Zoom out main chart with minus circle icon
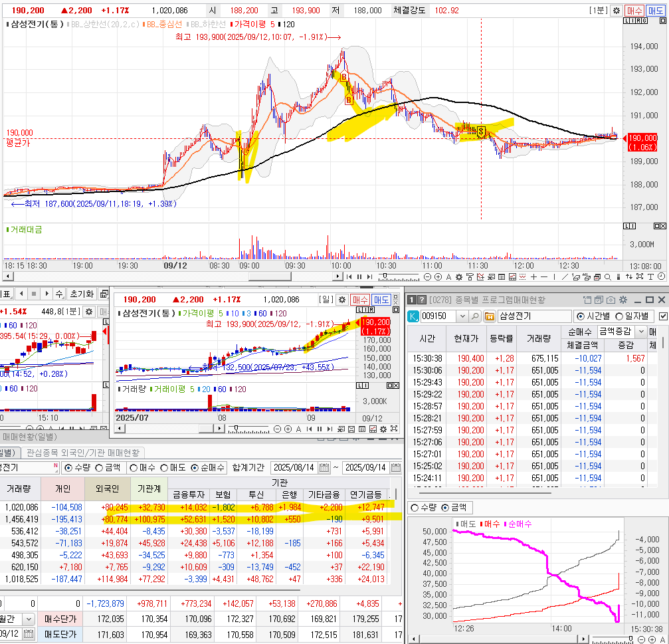The height and width of the screenshot is (644, 669). (x=428, y=277)
